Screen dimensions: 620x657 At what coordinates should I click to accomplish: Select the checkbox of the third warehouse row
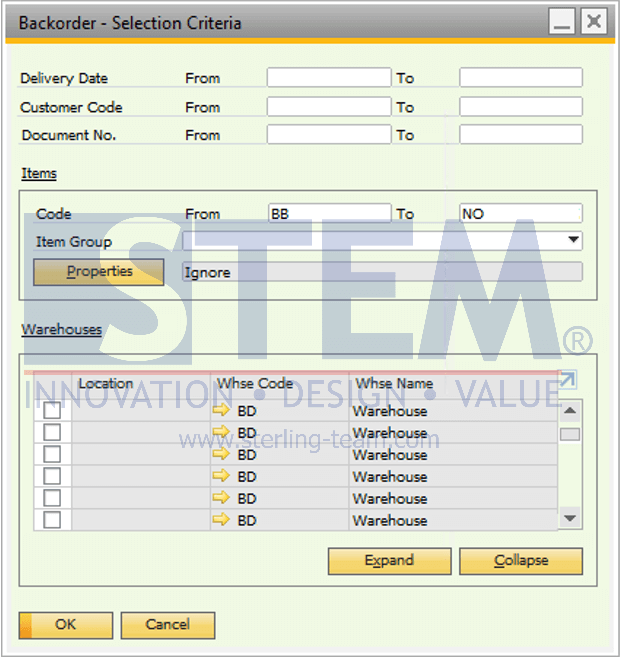point(52,454)
